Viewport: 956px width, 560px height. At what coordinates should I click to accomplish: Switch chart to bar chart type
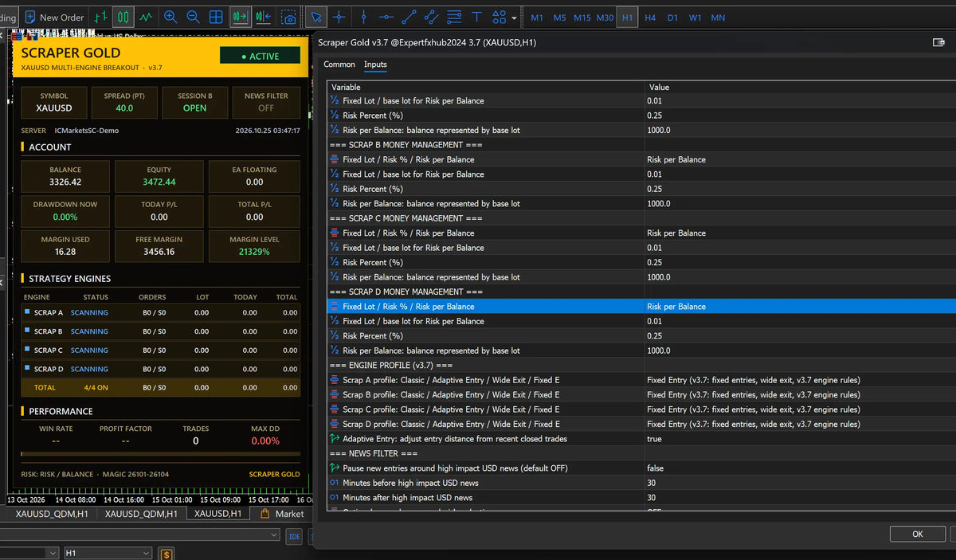click(x=100, y=17)
